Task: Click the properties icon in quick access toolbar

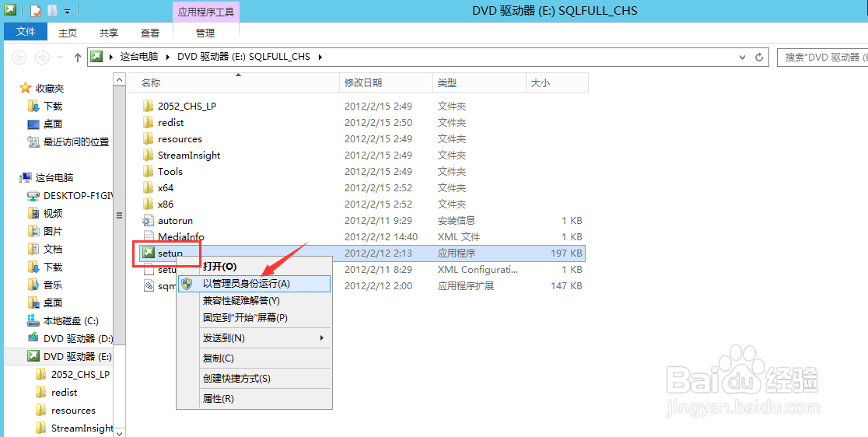Action: (36, 10)
